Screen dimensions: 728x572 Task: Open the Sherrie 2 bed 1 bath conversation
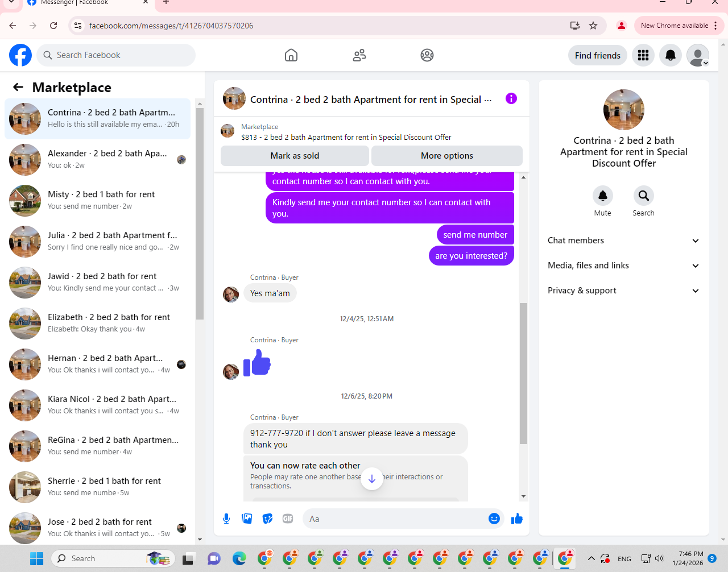(97, 487)
